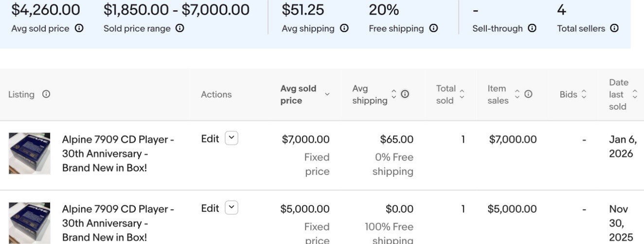Click info icon next to Listing header
This screenshot has height=244, width=644.
(46, 94)
